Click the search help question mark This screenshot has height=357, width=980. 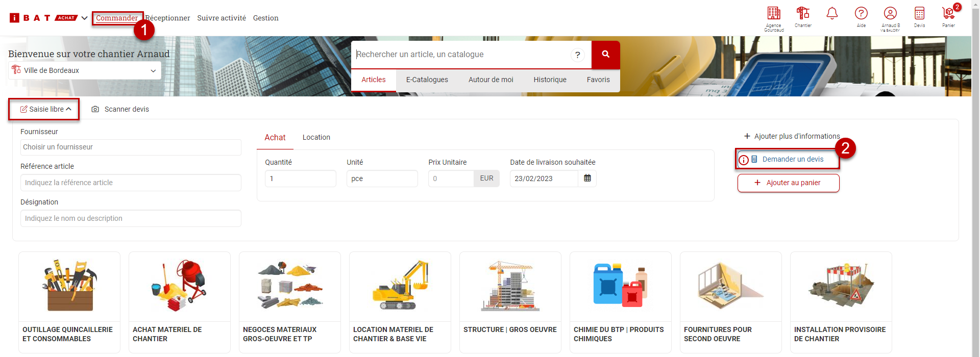577,55
